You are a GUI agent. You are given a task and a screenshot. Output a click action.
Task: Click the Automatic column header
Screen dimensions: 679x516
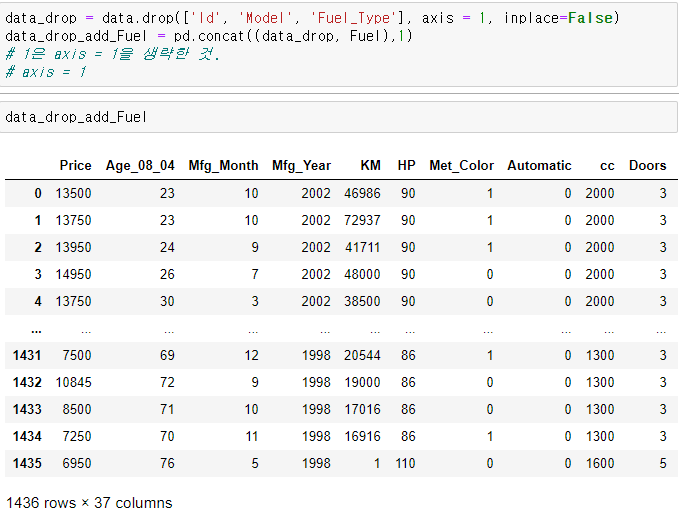pyautogui.click(x=539, y=165)
